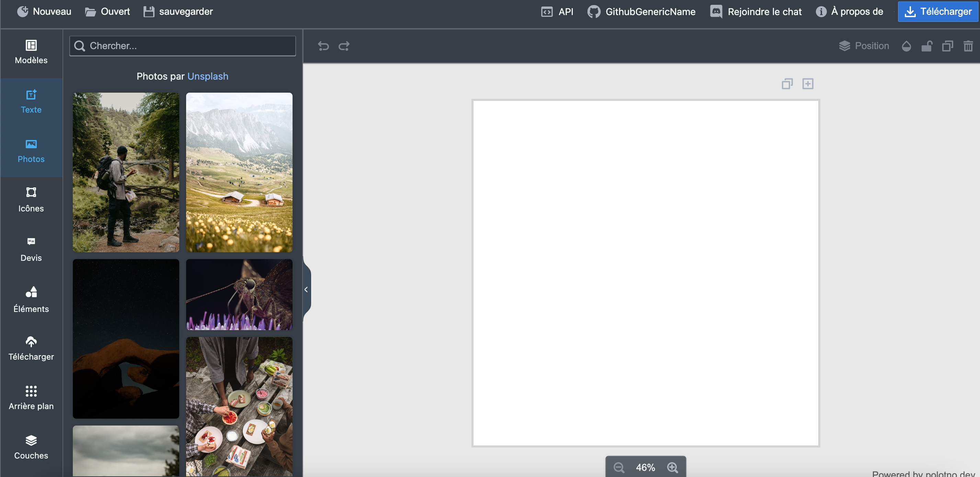This screenshot has height=477, width=980.
Task: Zoom in with plus magnifier
Action: click(x=673, y=467)
